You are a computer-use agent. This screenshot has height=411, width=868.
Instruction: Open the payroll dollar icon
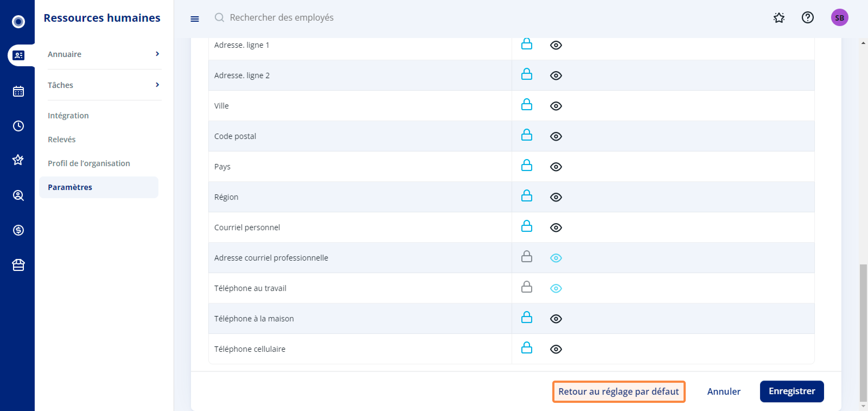[x=18, y=230]
